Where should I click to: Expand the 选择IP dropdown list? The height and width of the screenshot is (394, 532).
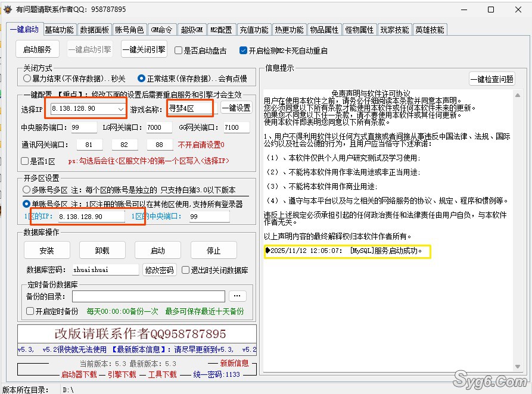tap(120, 109)
